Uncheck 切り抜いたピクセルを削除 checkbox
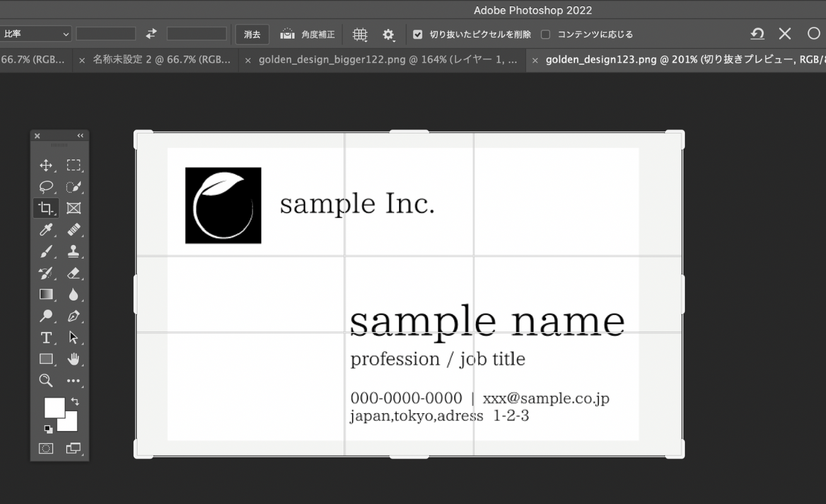 417,35
